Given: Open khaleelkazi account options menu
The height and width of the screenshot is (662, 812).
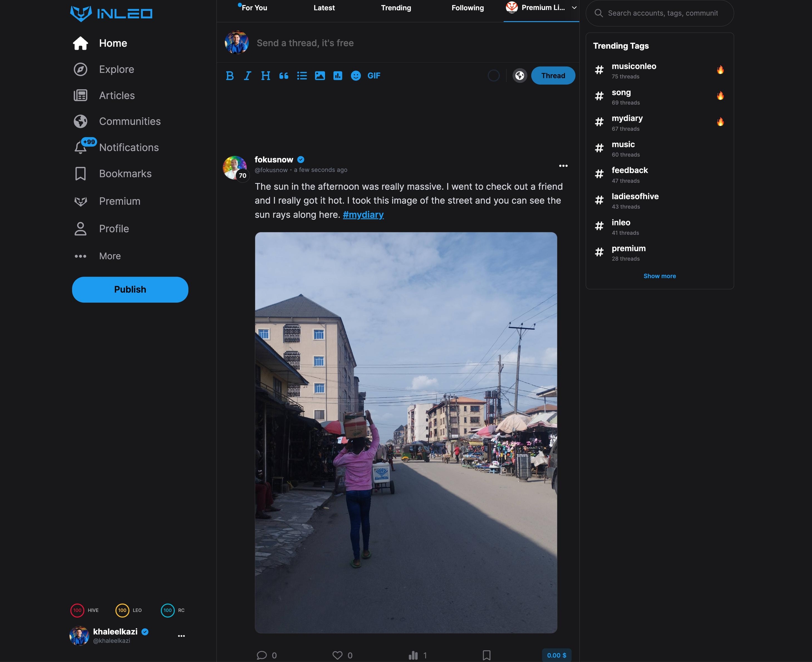Looking at the screenshot, I should pyautogui.click(x=181, y=636).
